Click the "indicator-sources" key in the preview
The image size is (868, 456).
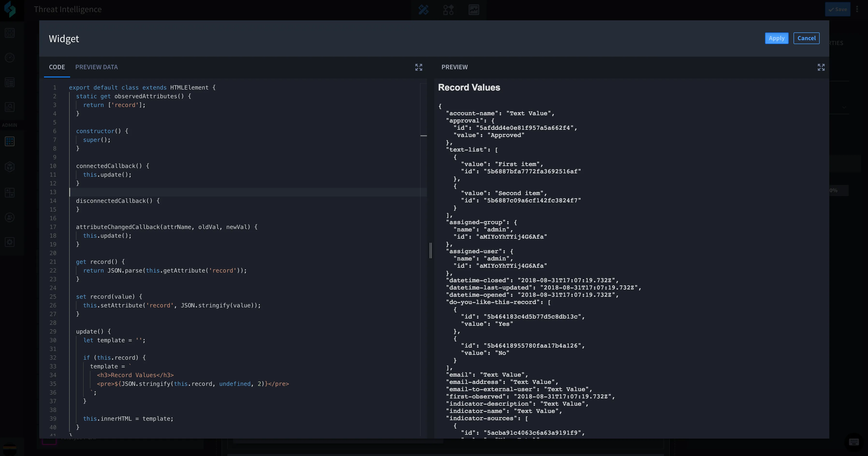pos(481,418)
